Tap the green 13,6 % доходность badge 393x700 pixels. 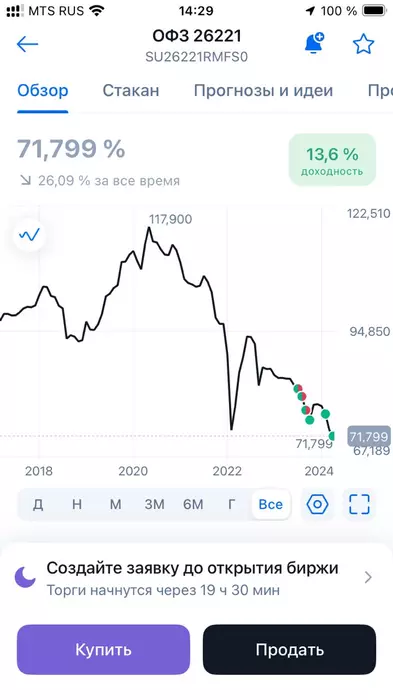click(332, 160)
